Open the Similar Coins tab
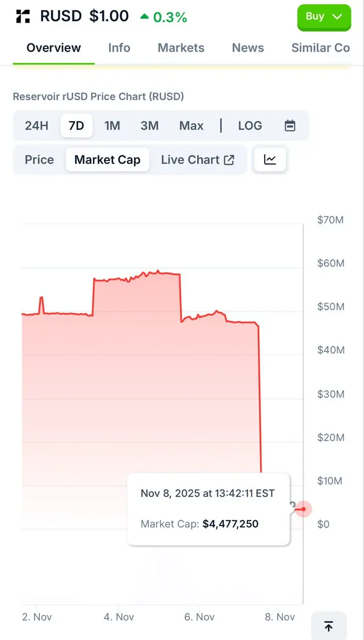This screenshot has height=640, width=364. coord(321,48)
